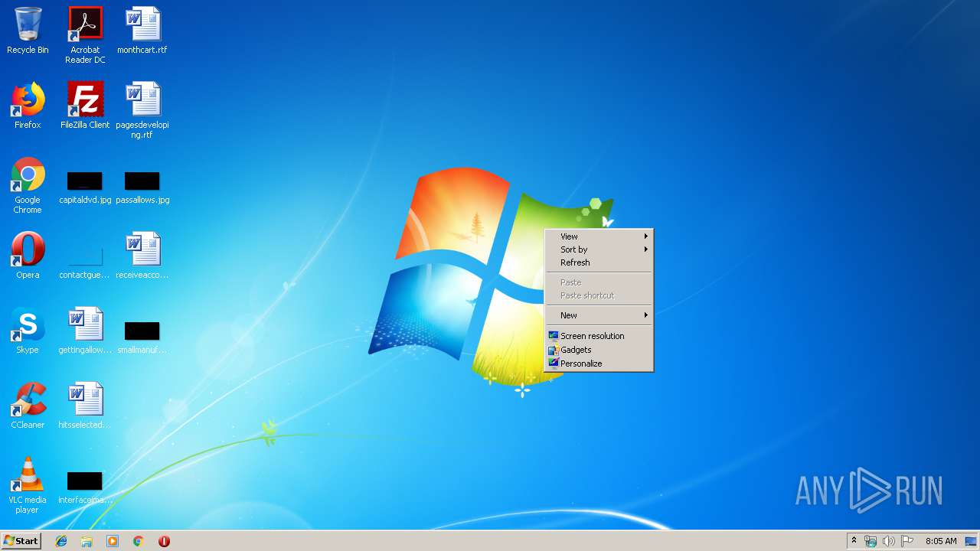The height and width of the screenshot is (551, 980).
Task: Choose Personalize in the context menu
Action: tap(599, 364)
